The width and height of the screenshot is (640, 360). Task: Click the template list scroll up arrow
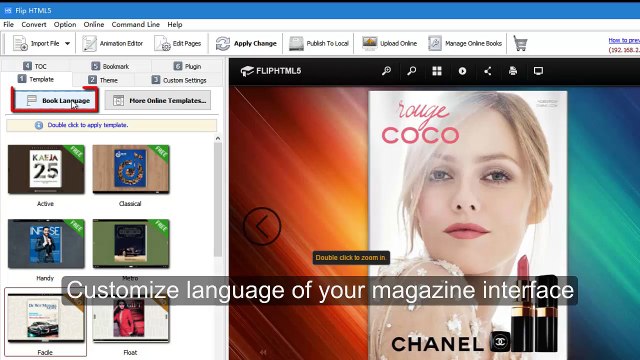[218, 138]
